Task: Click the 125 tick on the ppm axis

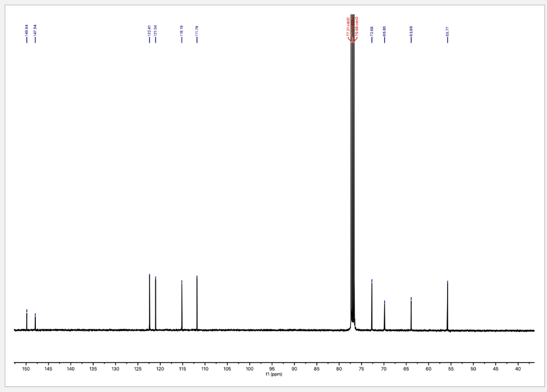Action: 138,369
